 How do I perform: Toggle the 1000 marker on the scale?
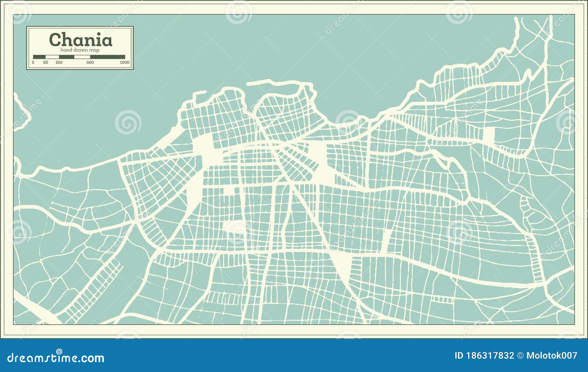pos(125,62)
